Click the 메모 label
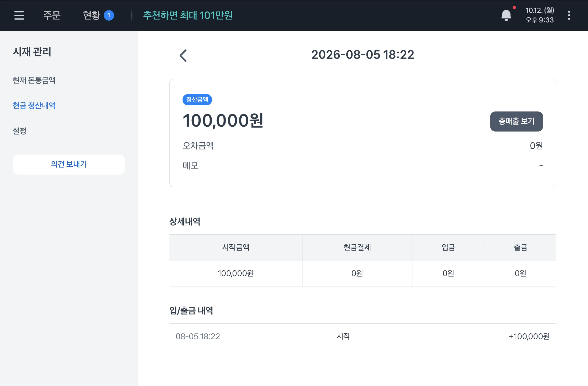 [x=190, y=166]
